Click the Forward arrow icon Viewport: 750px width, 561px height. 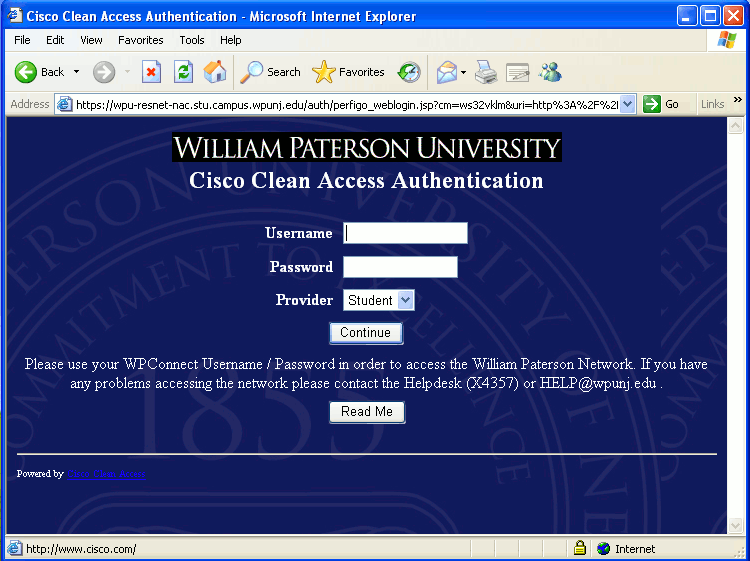(104, 72)
